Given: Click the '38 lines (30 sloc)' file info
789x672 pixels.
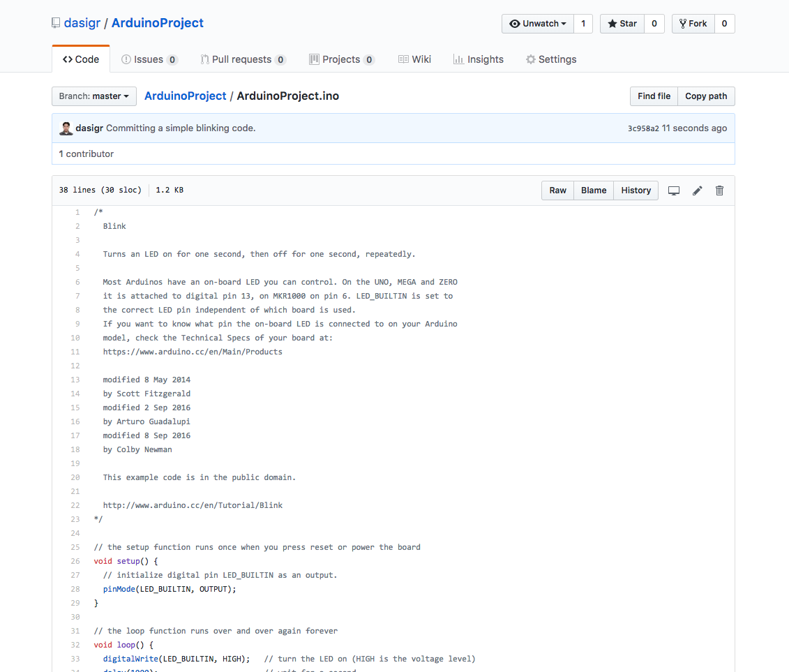Looking at the screenshot, I should 100,191.
